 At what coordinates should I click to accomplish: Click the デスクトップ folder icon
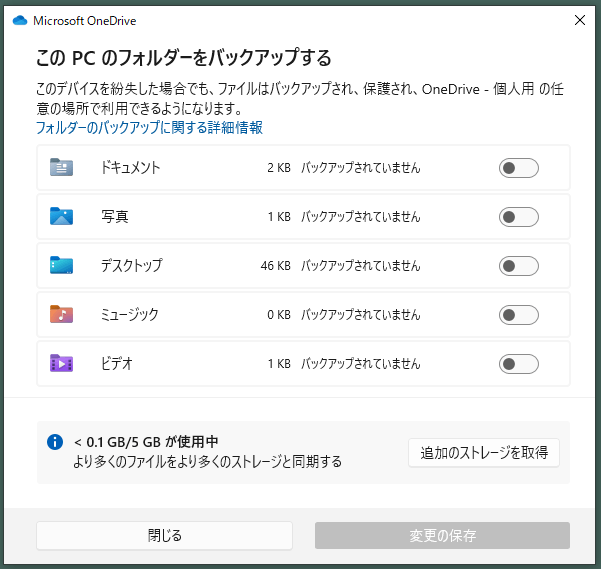coord(61,265)
